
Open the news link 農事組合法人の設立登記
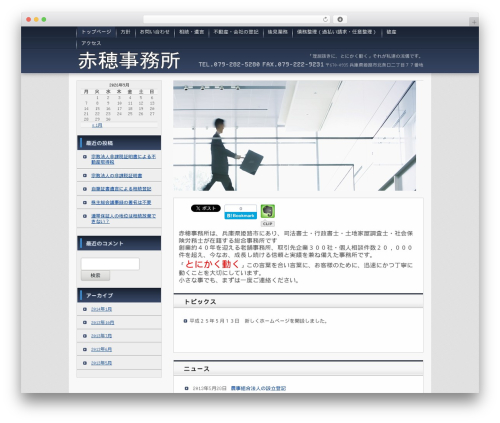click(258, 388)
